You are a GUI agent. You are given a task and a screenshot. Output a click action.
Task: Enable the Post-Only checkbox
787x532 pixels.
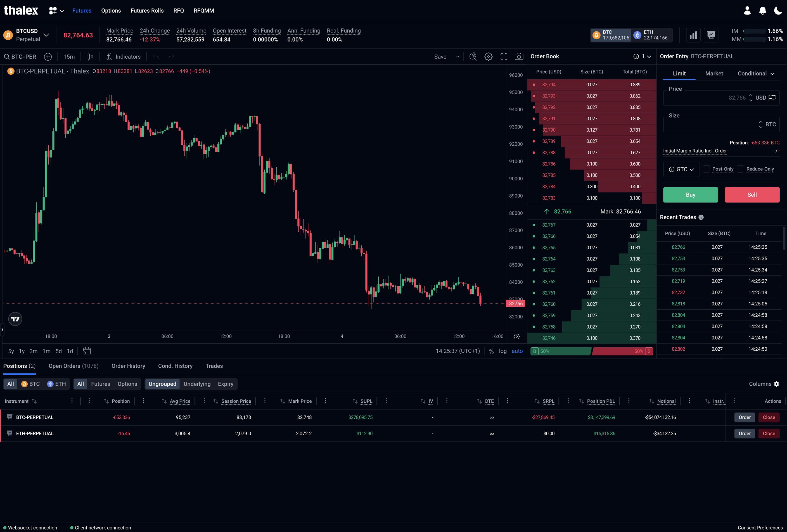707,169
